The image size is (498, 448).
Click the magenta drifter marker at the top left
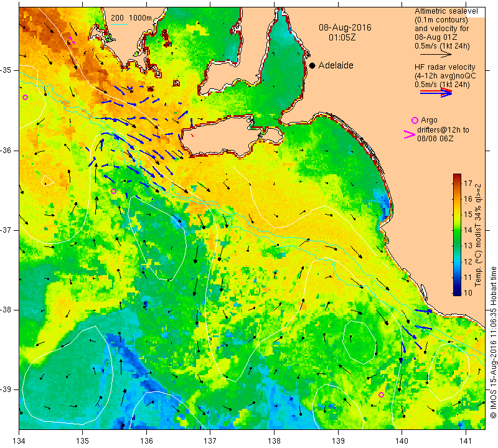tap(71, 40)
